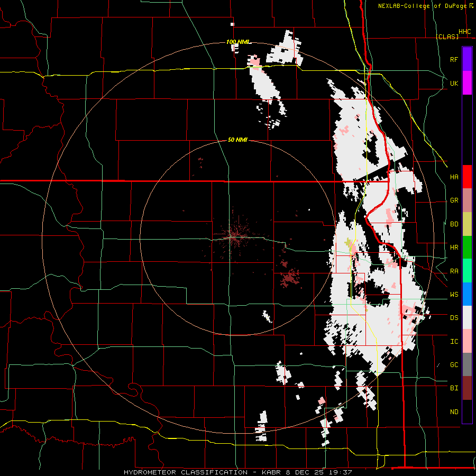The width and height of the screenshot is (476, 476).
Task: Click the IC light-pink legend swatch
Action: (467, 341)
